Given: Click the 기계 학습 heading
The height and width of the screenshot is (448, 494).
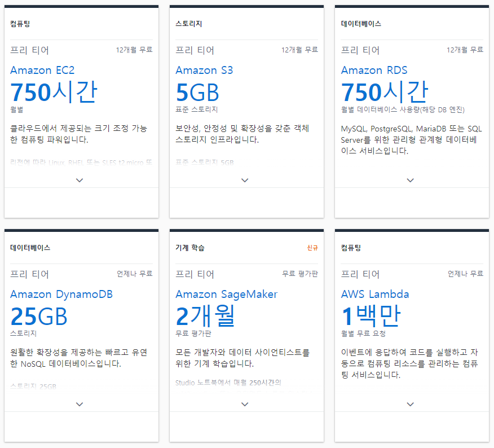Looking at the screenshot, I should pyautogui.click(x=190, y=248).
